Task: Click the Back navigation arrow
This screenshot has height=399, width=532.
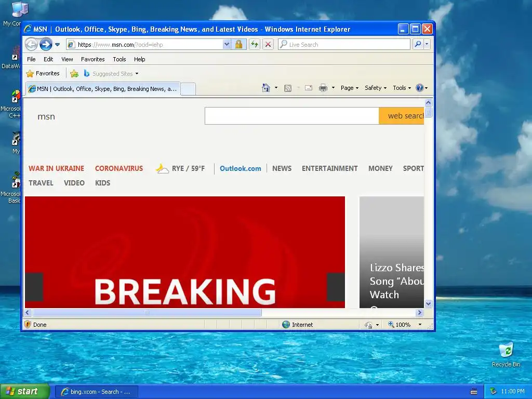Action: point(31,45)
